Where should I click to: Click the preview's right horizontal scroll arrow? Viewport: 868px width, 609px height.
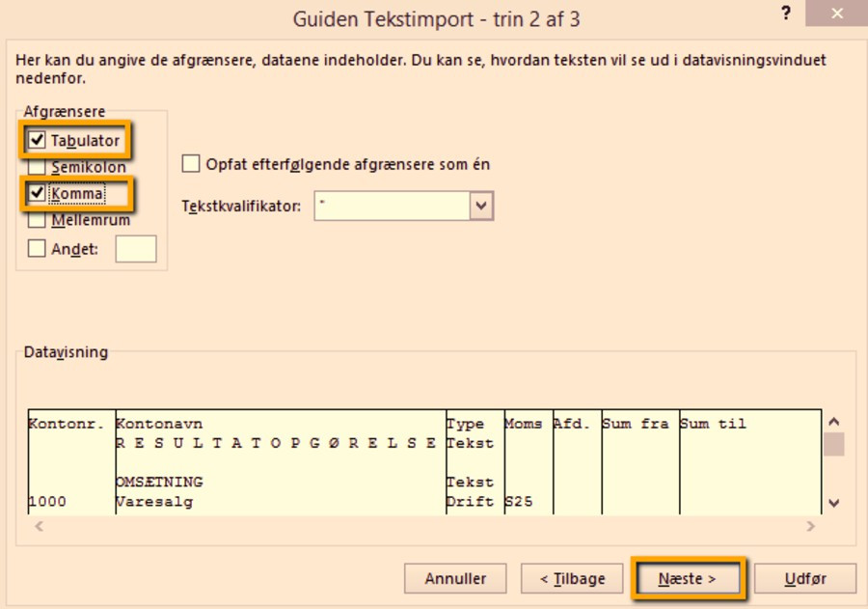810,527
